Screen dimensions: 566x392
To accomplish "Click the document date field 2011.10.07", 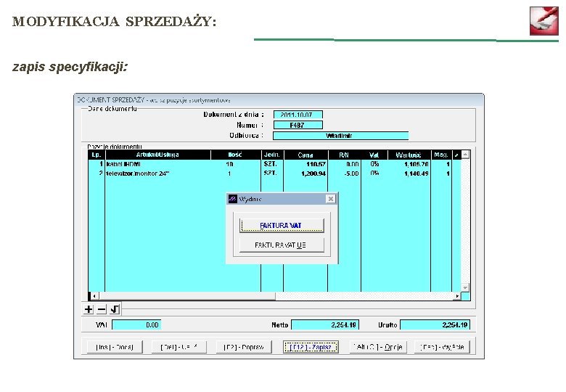I will pos(298,115).
